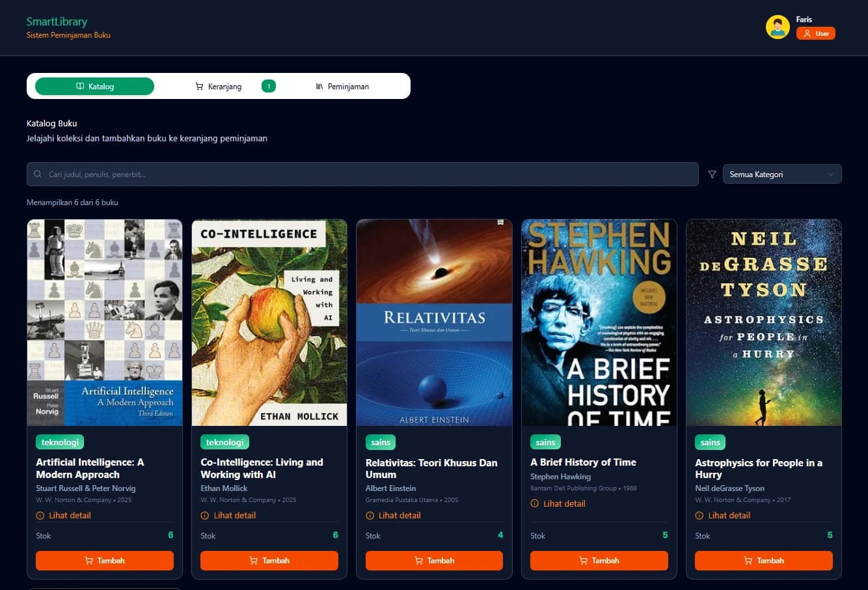Click title A Brief History of Time
This screenshot has height=590, width=868.
click(x=583, y=462)
